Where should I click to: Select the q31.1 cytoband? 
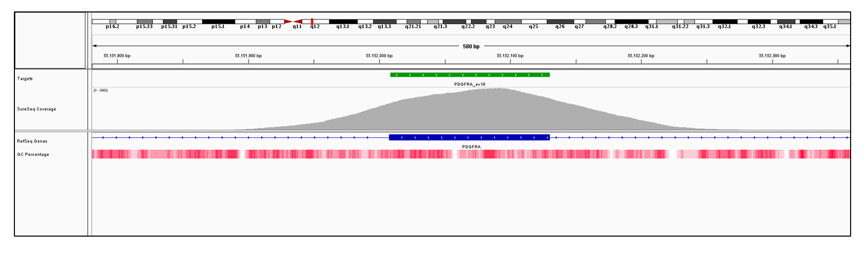coord(652,26)
